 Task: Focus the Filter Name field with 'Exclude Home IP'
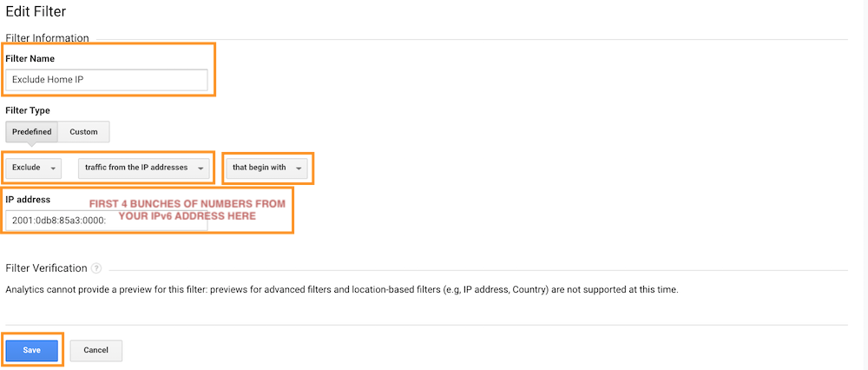pos(106,80)
